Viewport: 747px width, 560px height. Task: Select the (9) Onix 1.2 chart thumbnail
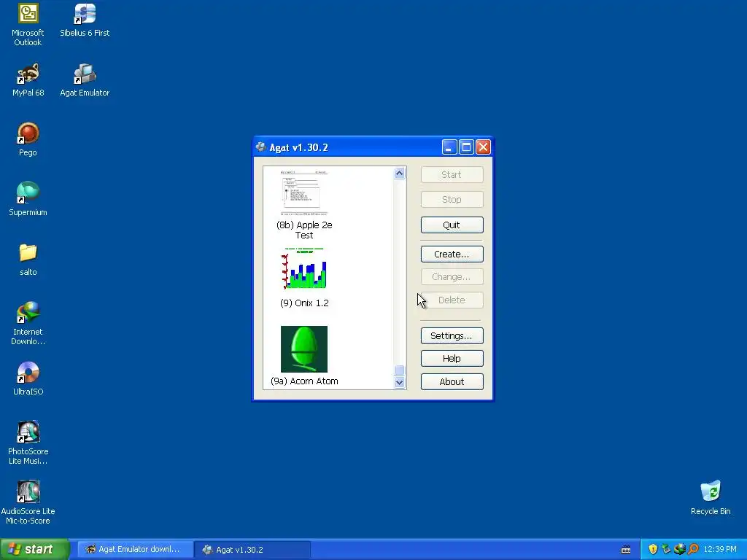point(304,268)
